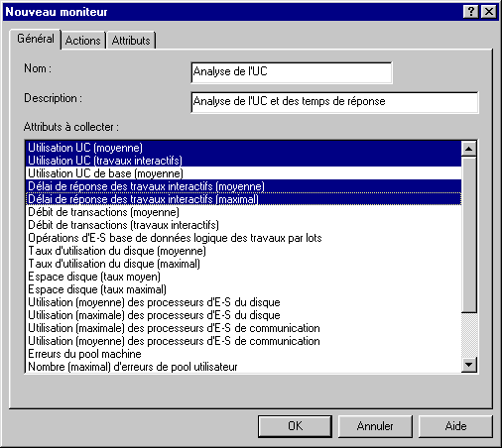The width and height of the screenshot is (502, 448).
Task: Click the help question mark icon
Action: 471,12
